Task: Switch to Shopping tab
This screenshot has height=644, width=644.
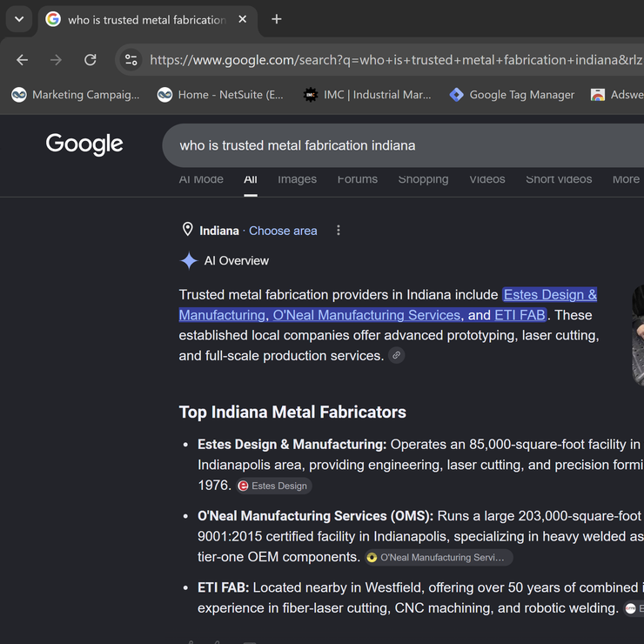Action: click(423, 179)
